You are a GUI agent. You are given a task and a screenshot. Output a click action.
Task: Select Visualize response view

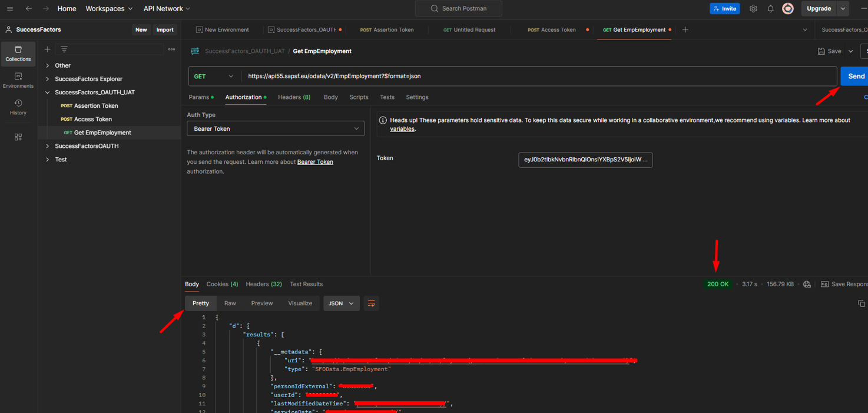coord(300,303)
